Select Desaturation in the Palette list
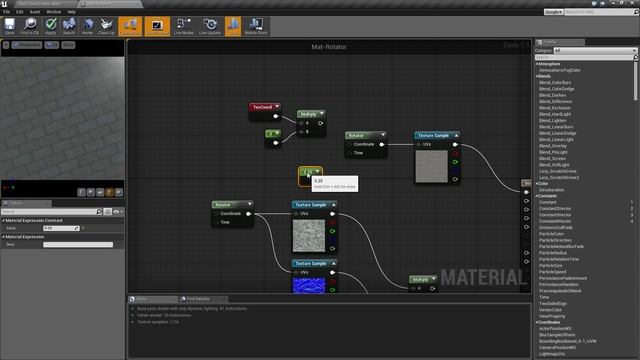 click(551, 190)
